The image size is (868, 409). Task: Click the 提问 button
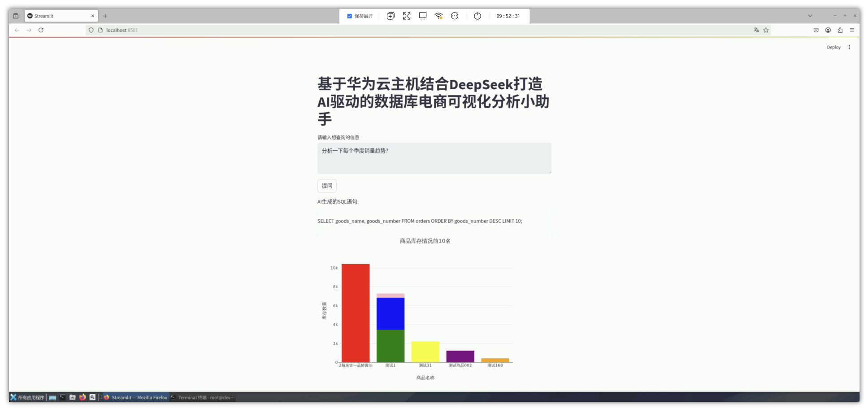coord(327,186)
